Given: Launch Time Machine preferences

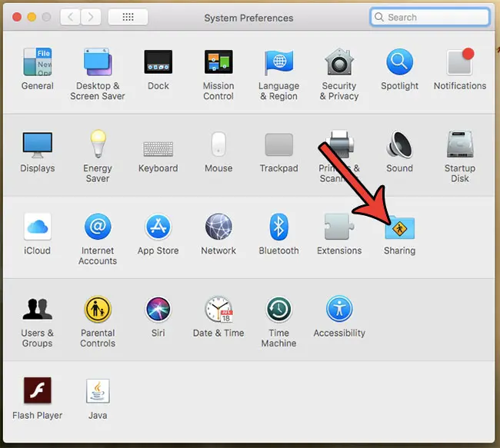Looking at the screenshot, I should (x=278, y=310).
